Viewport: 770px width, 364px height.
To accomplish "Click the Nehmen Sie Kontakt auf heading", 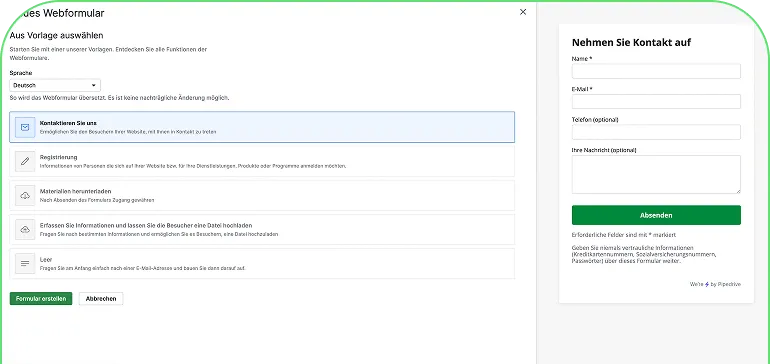I will [x=632, y=42].
